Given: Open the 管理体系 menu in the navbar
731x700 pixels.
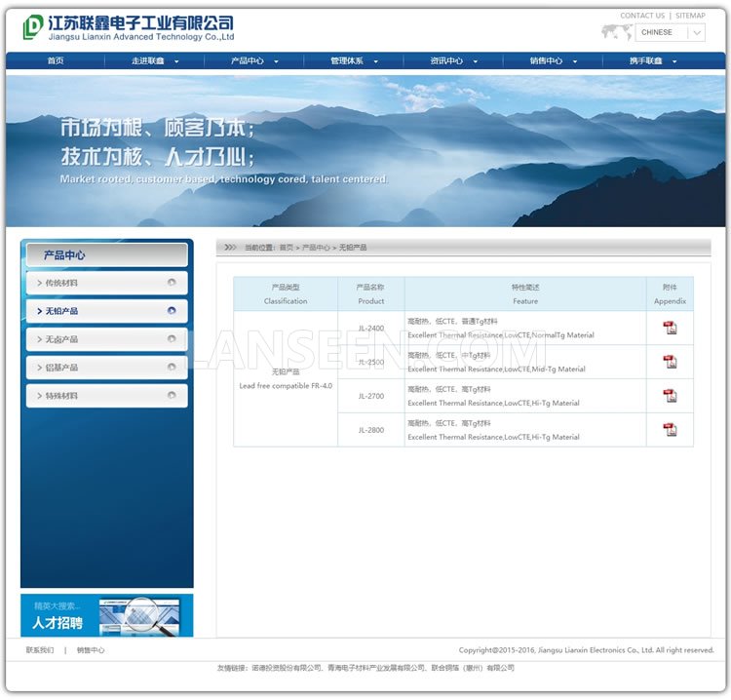Looking at the screenshot, I should (x=353, y=61).
